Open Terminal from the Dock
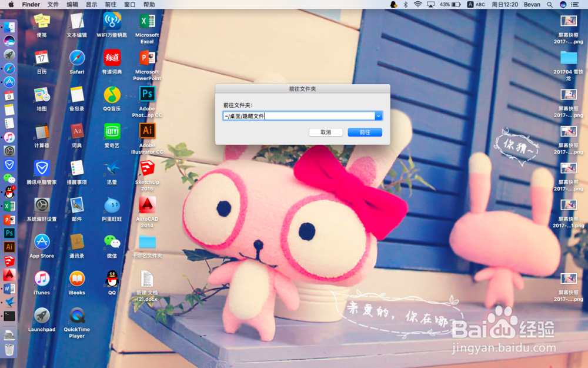 (9, 316)
